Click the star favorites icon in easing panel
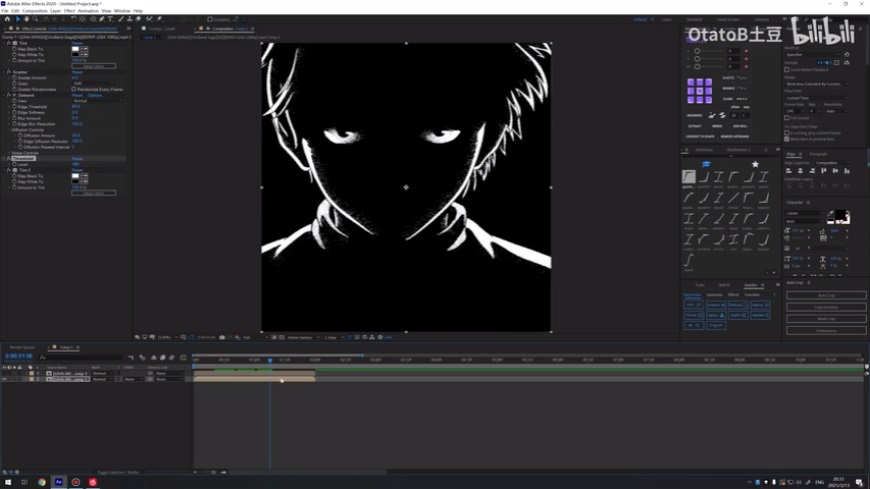 755,164
